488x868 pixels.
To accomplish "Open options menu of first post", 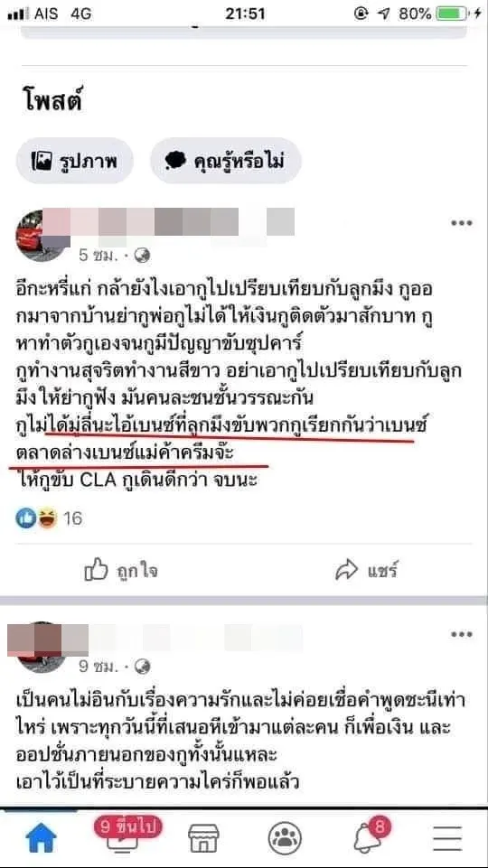I will tap(461, 223).
